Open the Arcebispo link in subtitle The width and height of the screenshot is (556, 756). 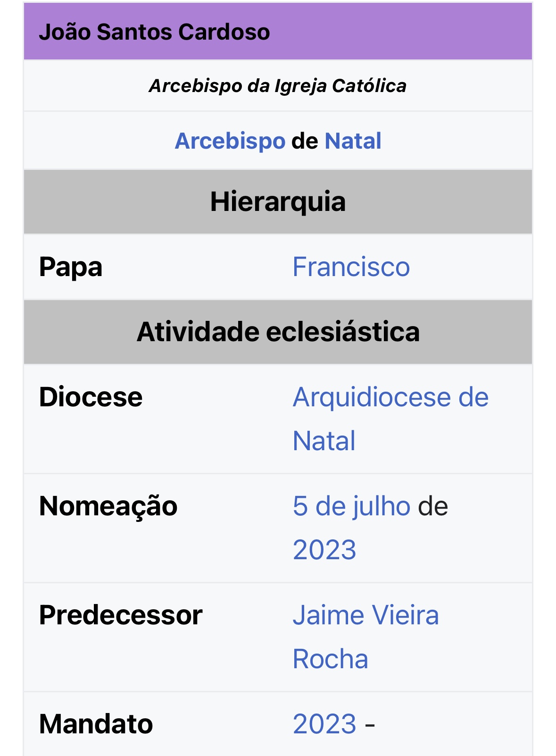(230, 141)
